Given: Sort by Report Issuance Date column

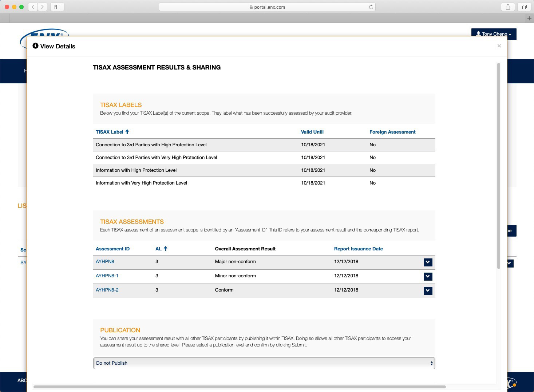Looking at the screenshot, I should (358, 249).
